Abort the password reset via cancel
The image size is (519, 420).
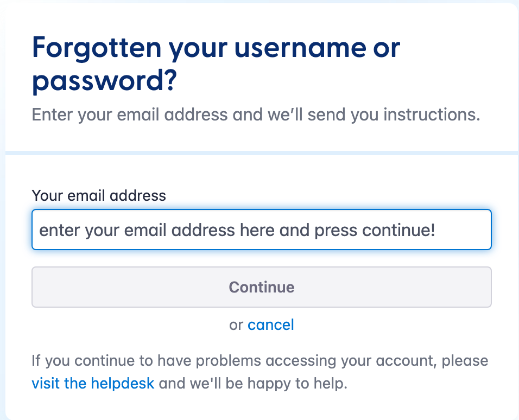(270, 325)
